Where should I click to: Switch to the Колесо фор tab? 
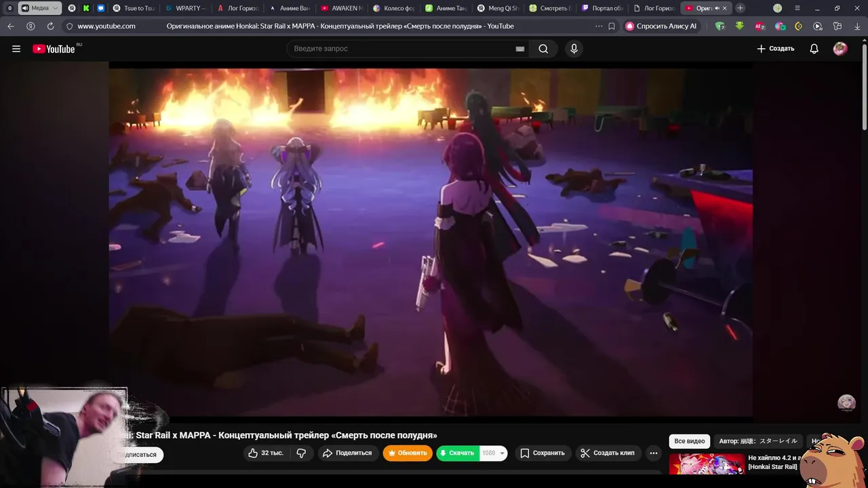[393, 8]
